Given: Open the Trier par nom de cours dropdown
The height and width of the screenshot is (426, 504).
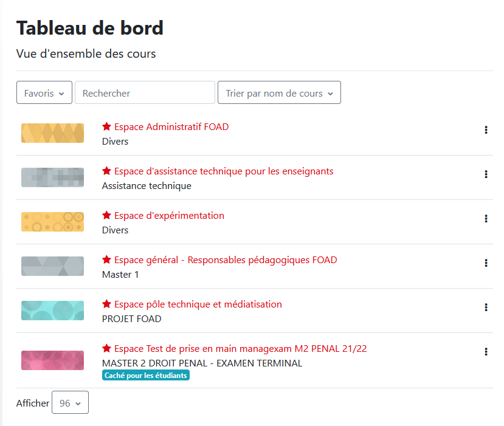Looking at the screenshot, I should click(279, 92).
